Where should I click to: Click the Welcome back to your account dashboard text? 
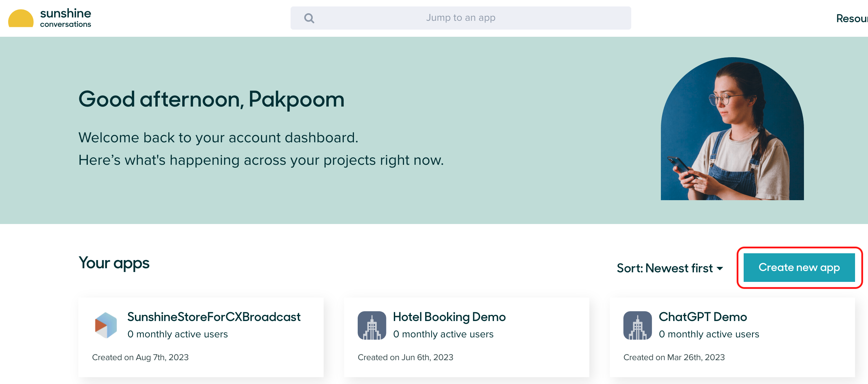point(218,138)
